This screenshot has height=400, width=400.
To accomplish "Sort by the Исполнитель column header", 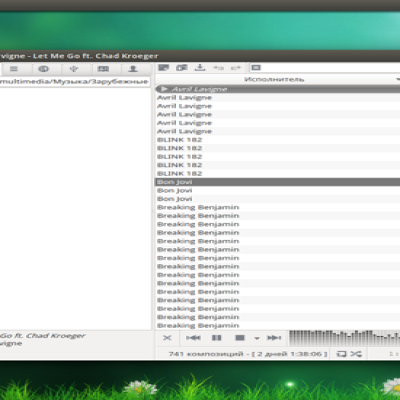I will [274, 80].
